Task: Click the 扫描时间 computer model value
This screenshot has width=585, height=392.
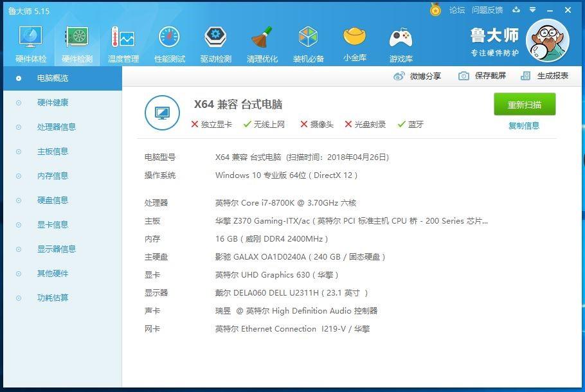Action: pyautogui.click(x=302, y=157)
